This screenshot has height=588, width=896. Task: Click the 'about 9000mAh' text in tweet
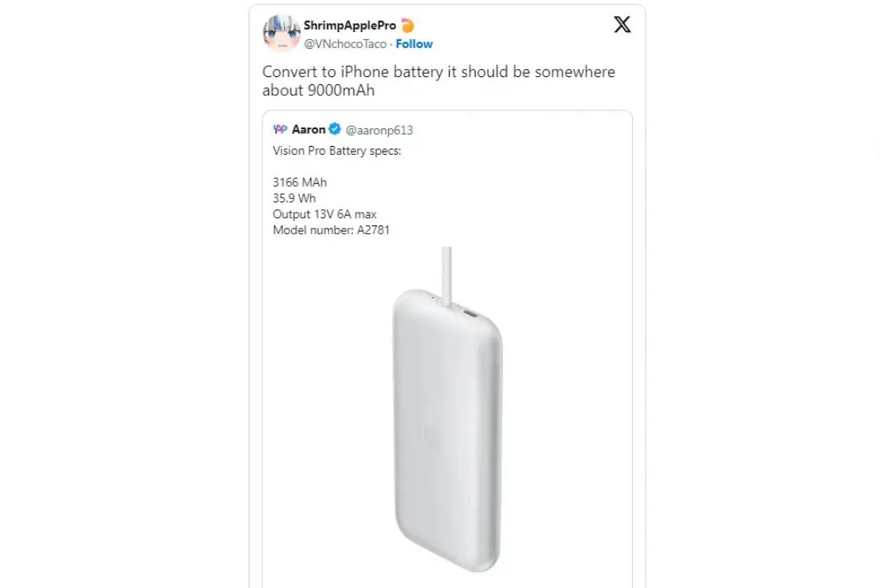318,91
